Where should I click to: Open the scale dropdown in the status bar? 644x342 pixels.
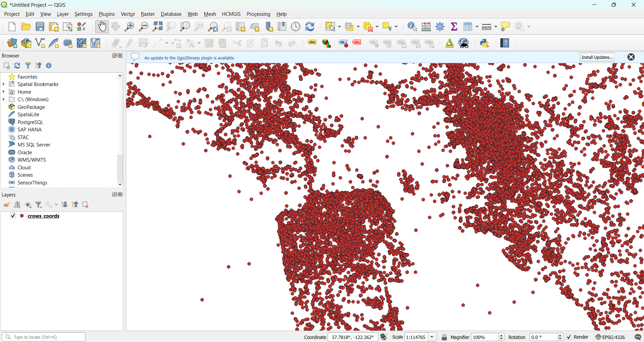pyautogui.click(x=433, y=337)
